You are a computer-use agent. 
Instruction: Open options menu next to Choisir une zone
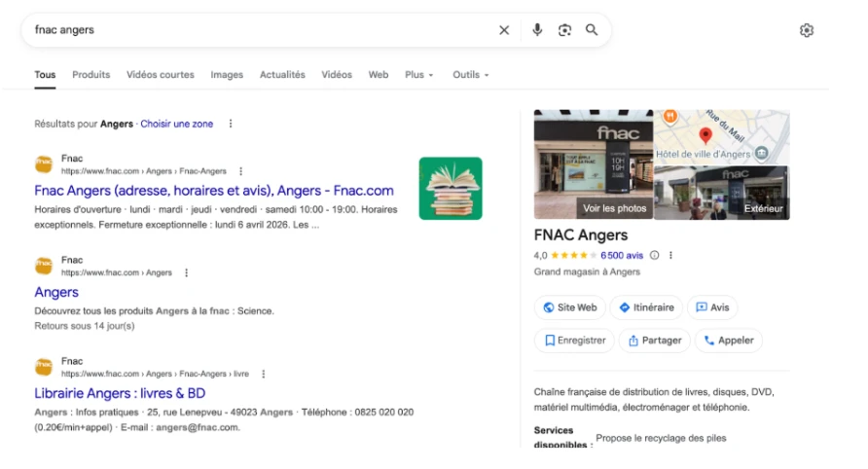(x=231, y=124)
